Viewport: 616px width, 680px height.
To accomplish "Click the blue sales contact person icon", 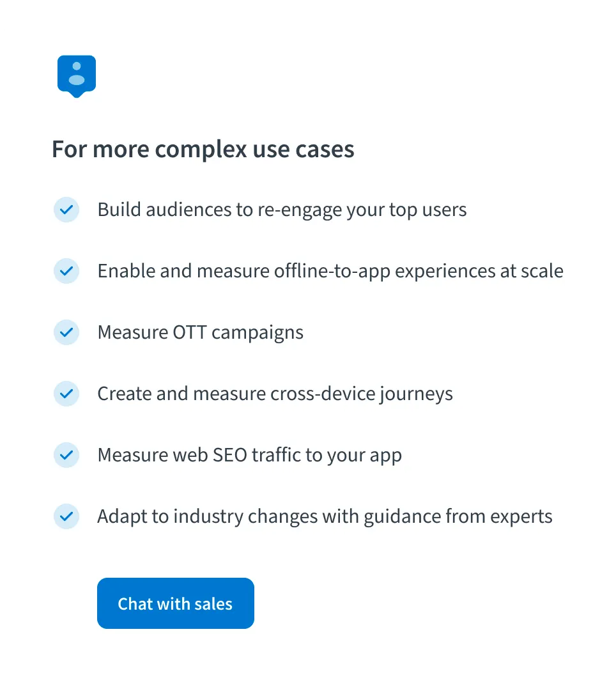I will [77, 73].
